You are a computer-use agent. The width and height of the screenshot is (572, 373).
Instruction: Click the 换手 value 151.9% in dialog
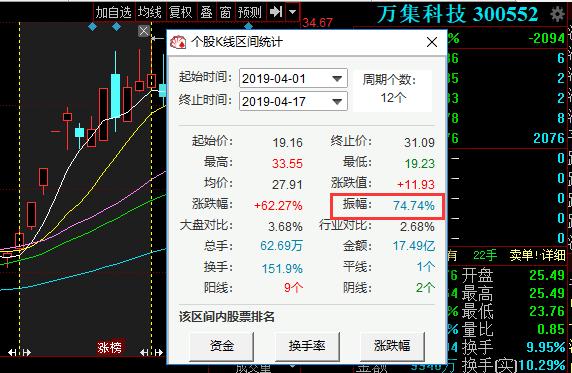click(282, 269)
